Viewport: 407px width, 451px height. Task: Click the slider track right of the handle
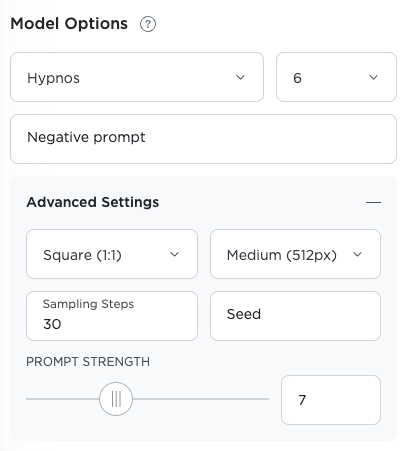[201, 399]
